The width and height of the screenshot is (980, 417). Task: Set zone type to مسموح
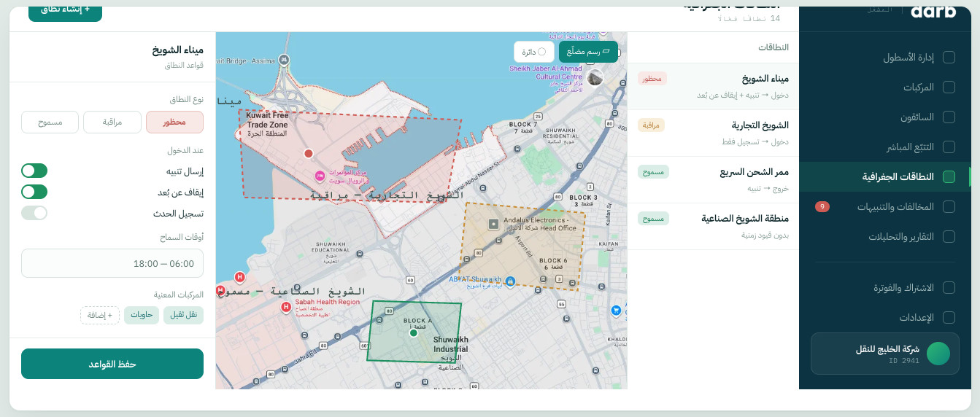[x=50, y=122]
